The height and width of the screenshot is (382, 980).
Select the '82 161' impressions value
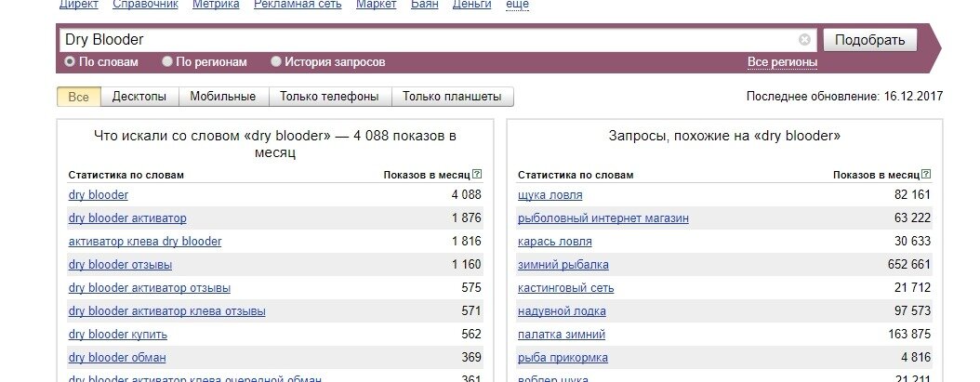pos(912,195)
